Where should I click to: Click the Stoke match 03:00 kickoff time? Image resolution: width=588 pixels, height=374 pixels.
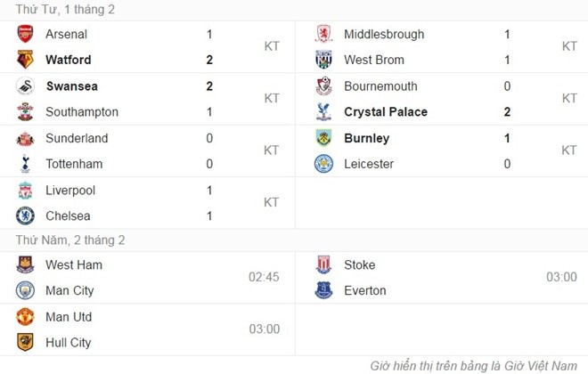[x=561, y=277]
